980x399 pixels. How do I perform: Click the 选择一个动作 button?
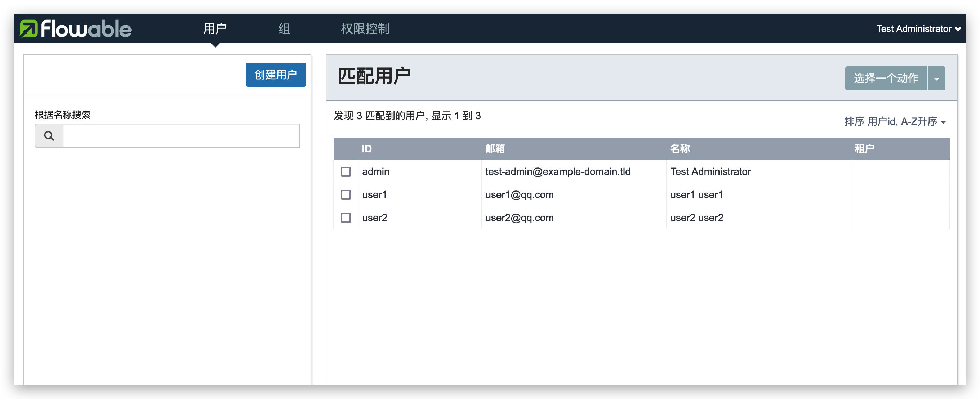(886, 79)
